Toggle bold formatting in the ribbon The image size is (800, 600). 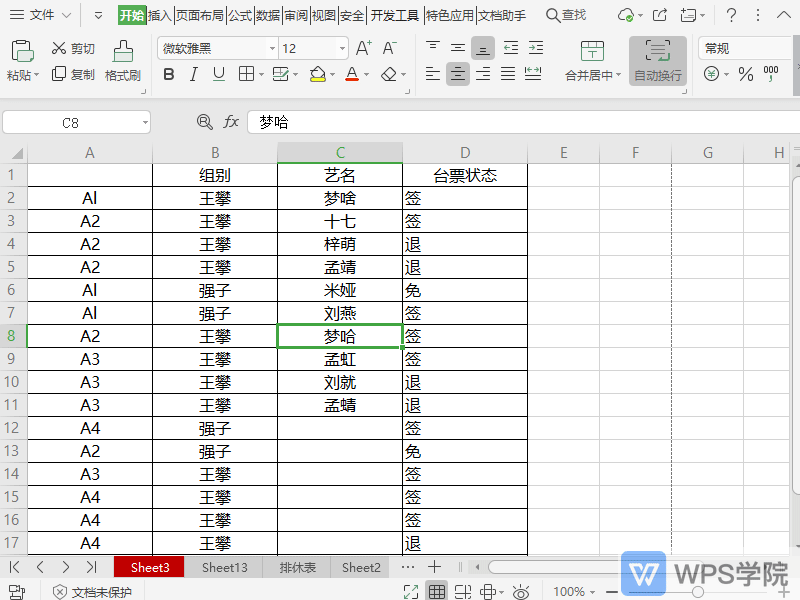point(168,73)
